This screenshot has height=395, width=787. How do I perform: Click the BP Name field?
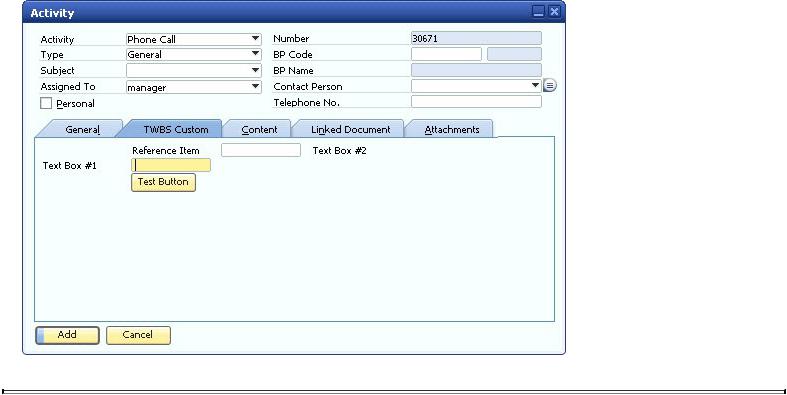(476, 70)
